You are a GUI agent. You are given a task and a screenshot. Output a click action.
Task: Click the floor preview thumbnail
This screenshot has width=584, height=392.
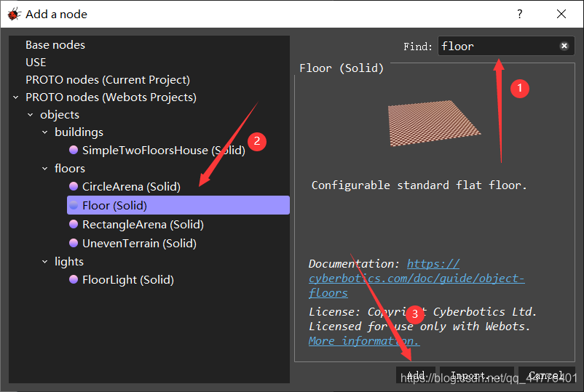(x=434, y=123)
